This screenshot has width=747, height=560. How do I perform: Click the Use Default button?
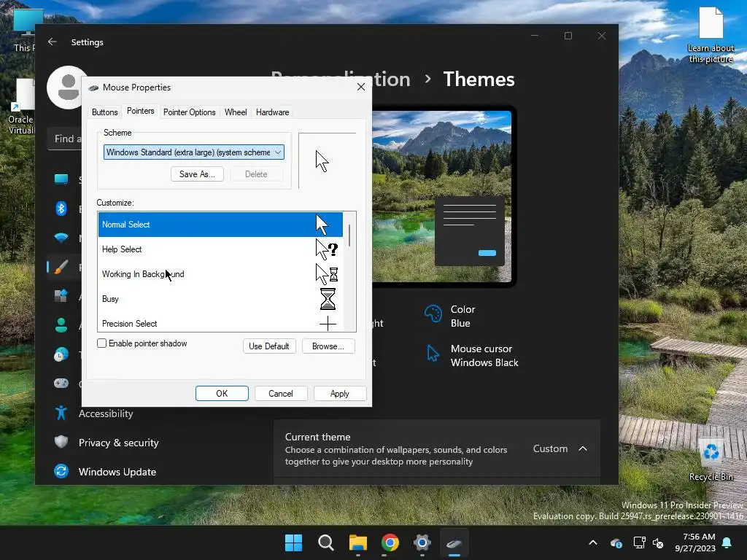point(268,346)
